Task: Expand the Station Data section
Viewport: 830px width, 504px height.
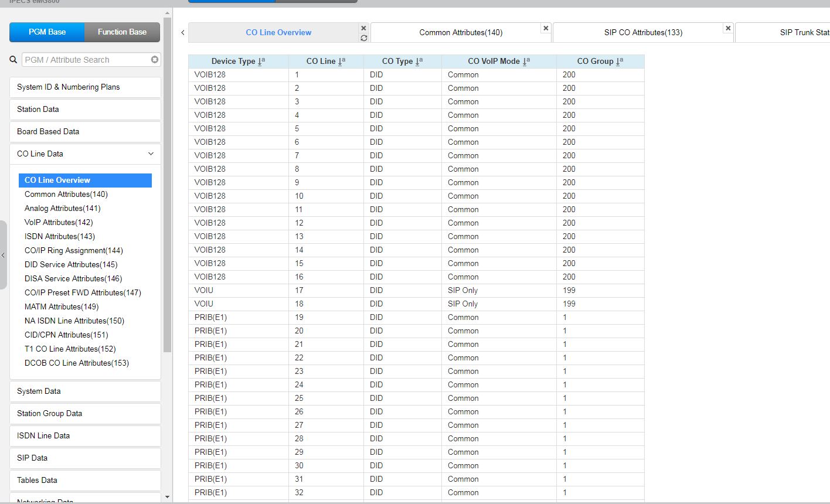Action: coord(85,109)
